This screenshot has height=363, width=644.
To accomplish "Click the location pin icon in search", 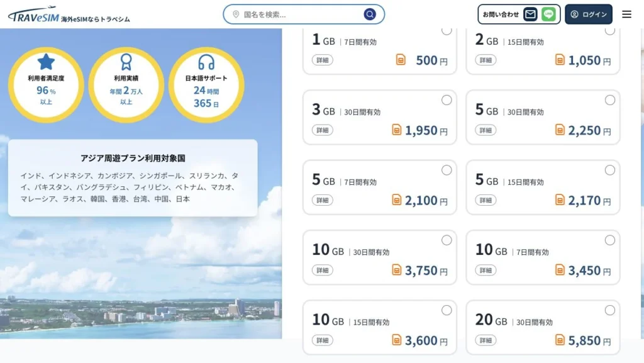I will 236,14.
